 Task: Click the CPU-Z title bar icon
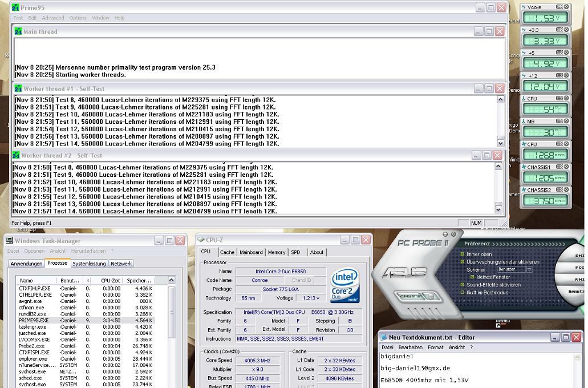pyautogui.click(x=201, y=240)
